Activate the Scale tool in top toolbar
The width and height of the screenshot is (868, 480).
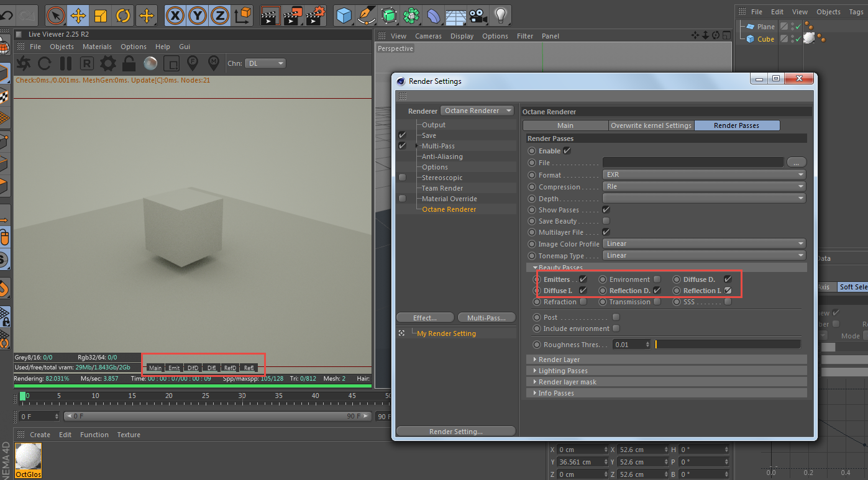click(101, 15)
